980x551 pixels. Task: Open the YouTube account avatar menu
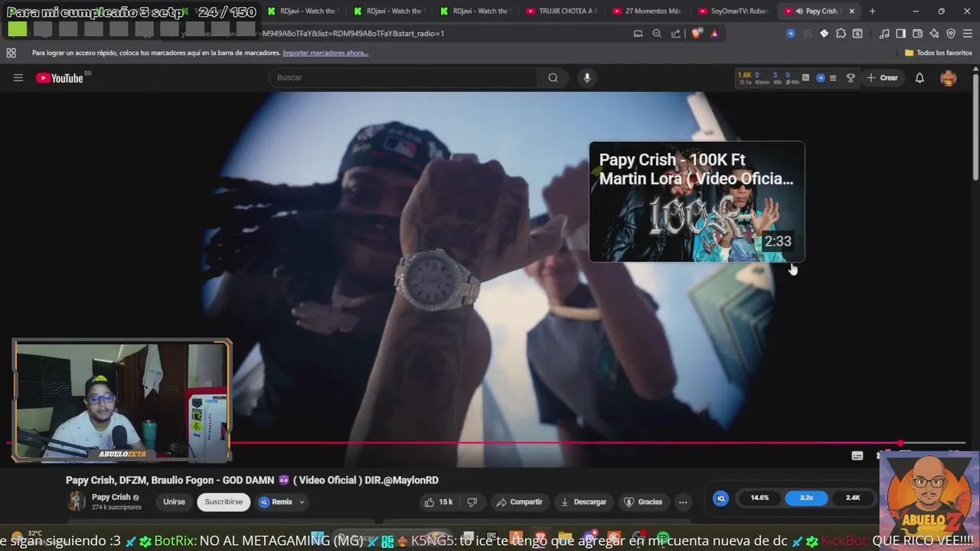949,77
